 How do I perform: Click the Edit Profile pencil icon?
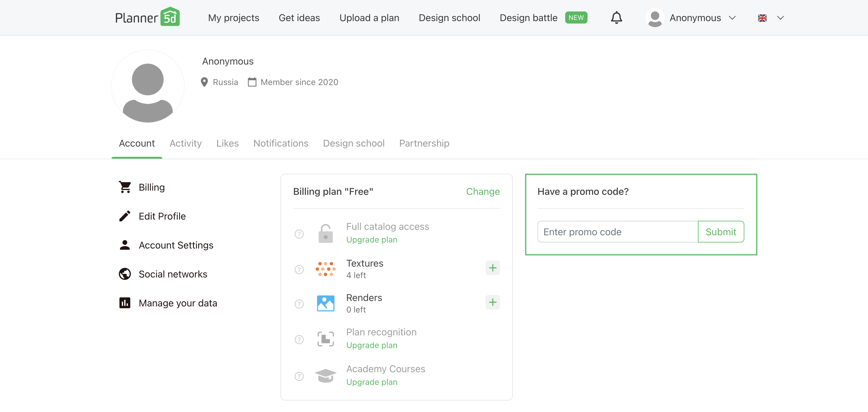pos(125,216)
